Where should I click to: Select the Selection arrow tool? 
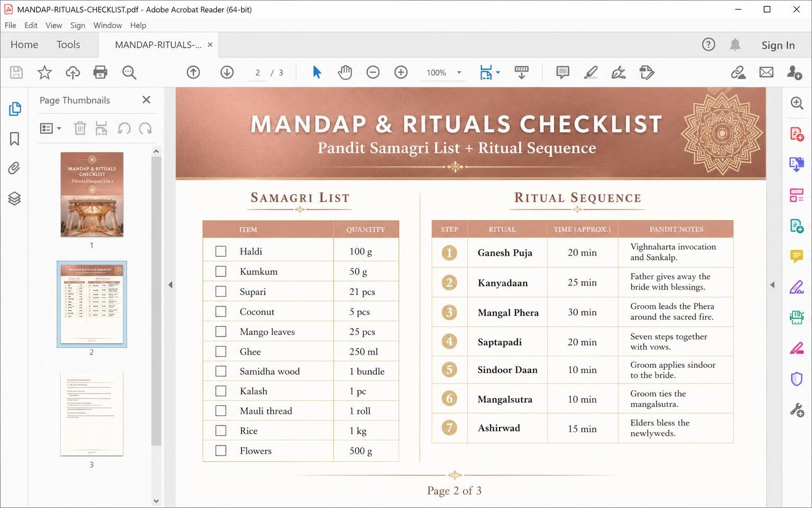[317, 72]
